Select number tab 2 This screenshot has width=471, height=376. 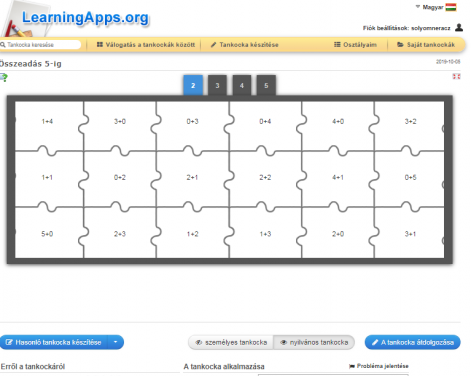tap(193, 85)
